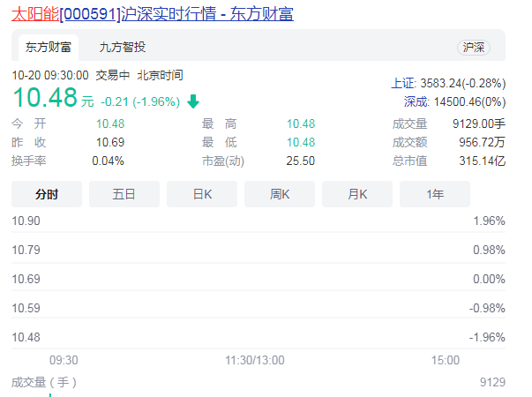Click the 10.90 price axis label
532x397 pixels.
point(26,221)
